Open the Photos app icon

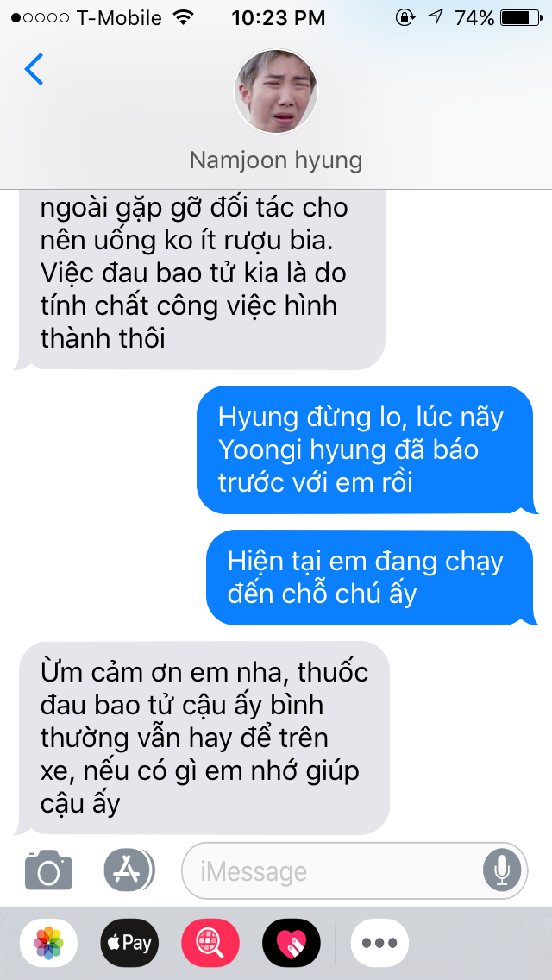tap(49, 943)
